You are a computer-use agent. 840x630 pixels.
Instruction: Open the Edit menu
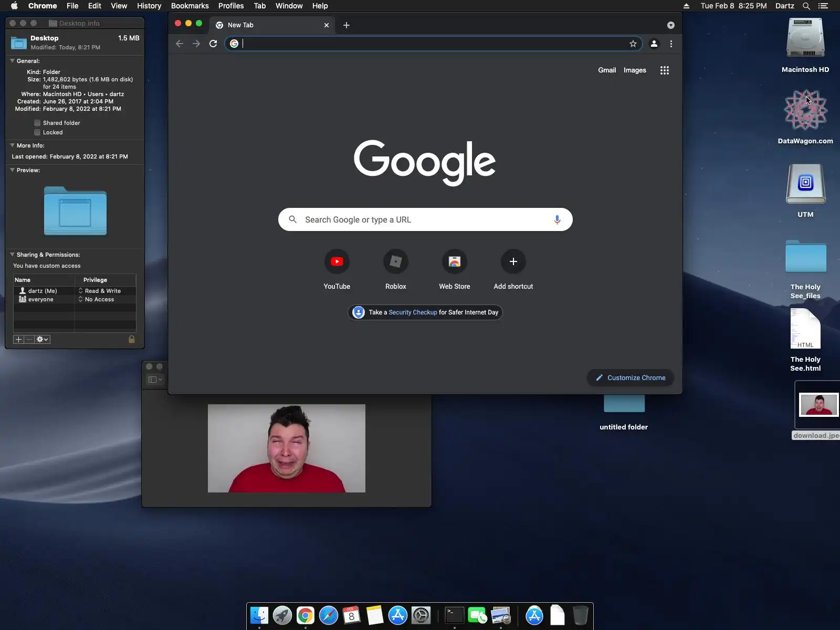click(x=94, y=6)
